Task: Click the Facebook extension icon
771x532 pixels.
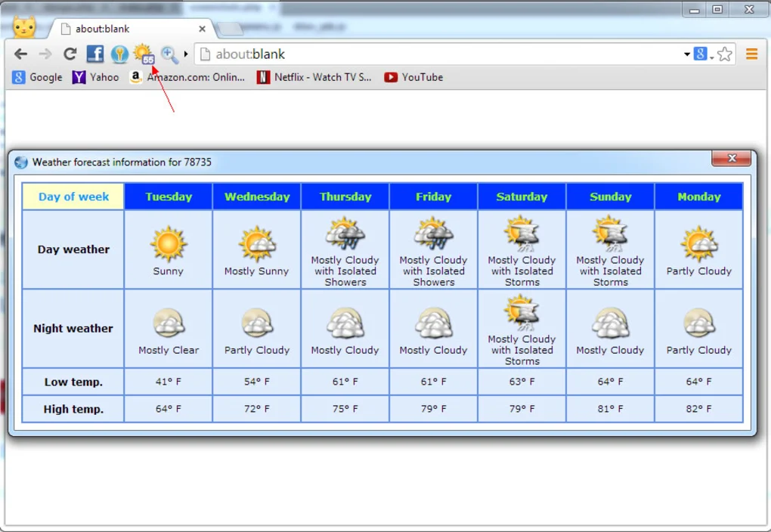Action: 94,54
